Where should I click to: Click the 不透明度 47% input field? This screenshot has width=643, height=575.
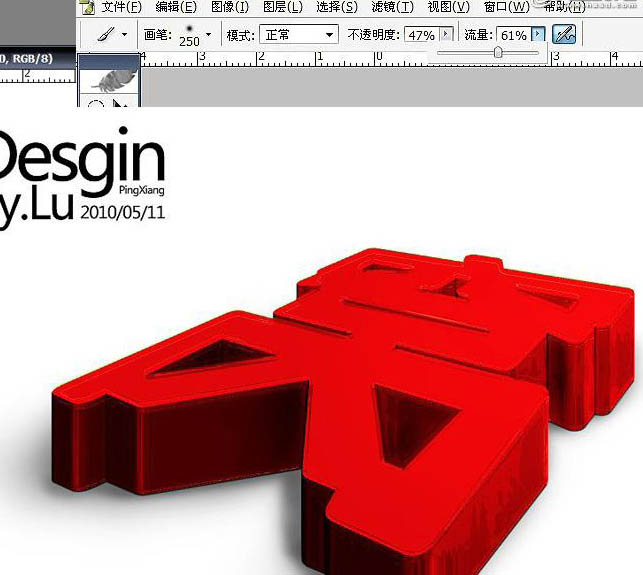coord(420,35)
